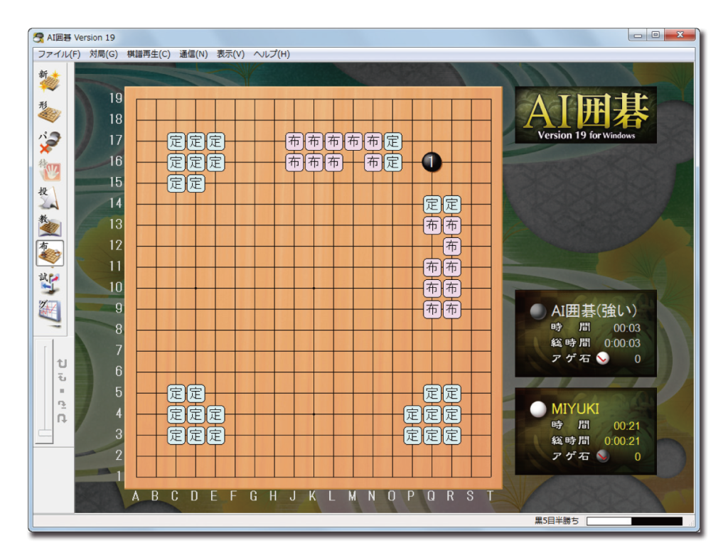The height and width of the screenshot is (560, 728).
Task: Select the 定 joseki tile at E3
Action: (x=215, y=435)
